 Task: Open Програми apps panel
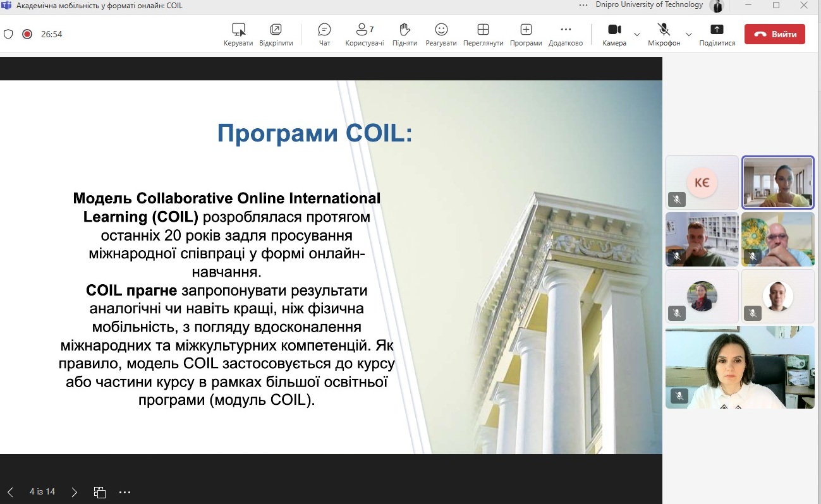(x=526, y=34)
